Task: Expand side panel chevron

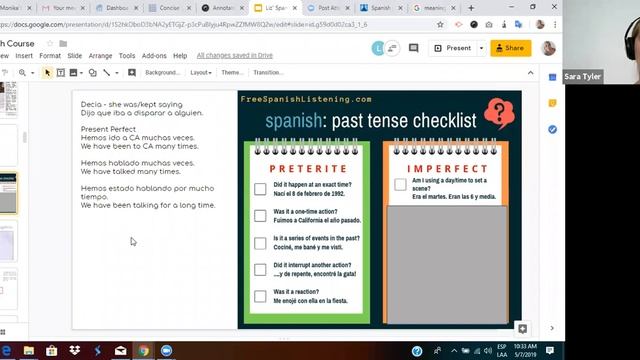Action: point(552,328)
